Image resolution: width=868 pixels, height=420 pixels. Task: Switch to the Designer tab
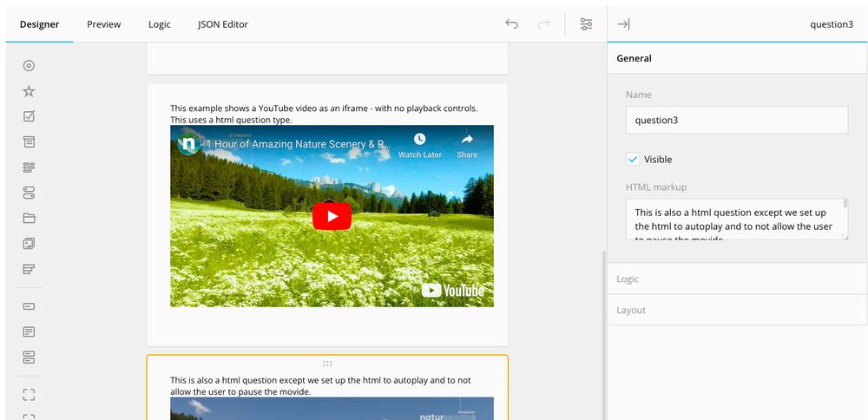click(x=39, y=24)
